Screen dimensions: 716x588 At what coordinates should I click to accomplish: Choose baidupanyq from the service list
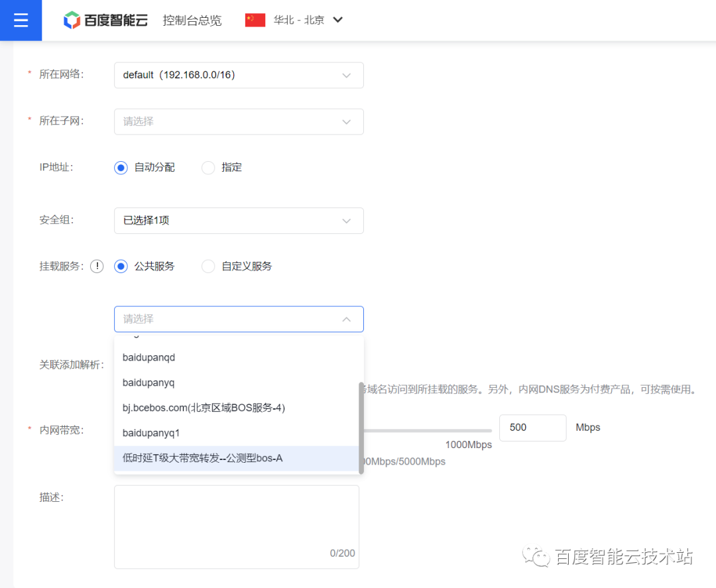236,382
